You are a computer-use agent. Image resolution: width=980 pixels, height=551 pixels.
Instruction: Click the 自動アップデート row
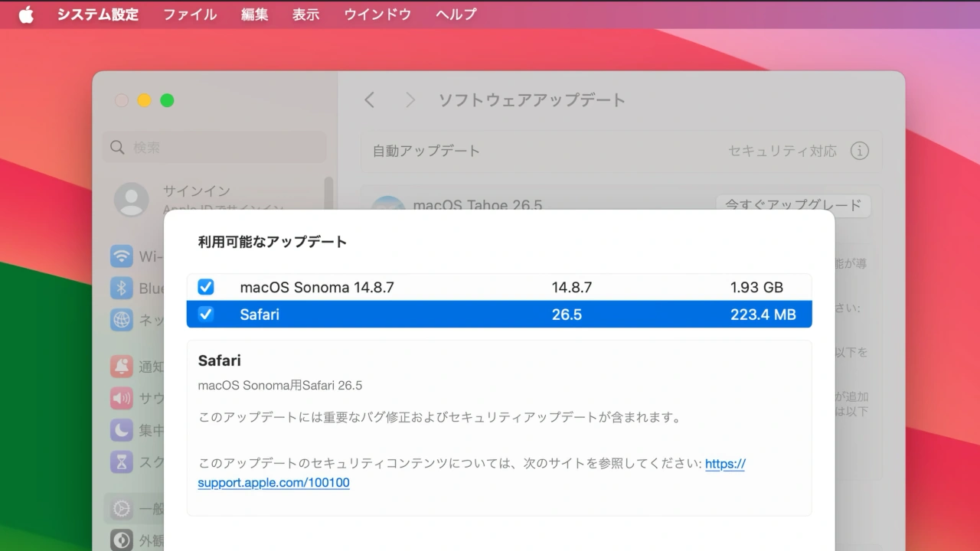[x=621, y=151]
